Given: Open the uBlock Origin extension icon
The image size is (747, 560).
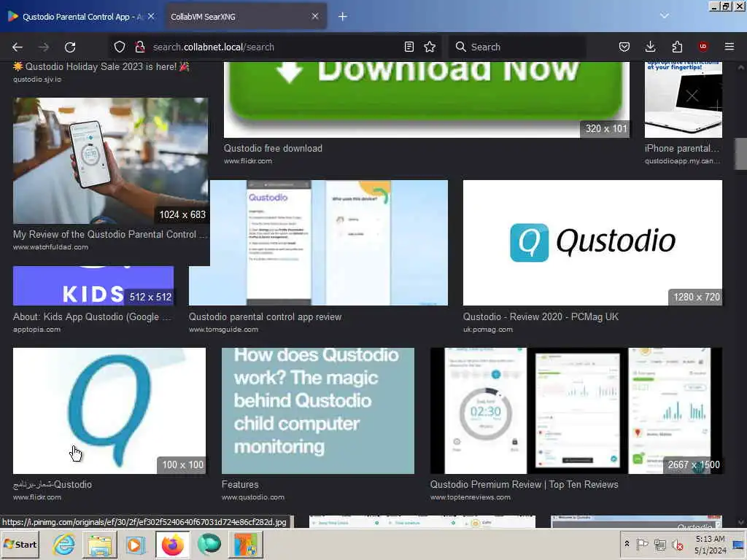Looking at the screenshot, I should tap(703, 47).
